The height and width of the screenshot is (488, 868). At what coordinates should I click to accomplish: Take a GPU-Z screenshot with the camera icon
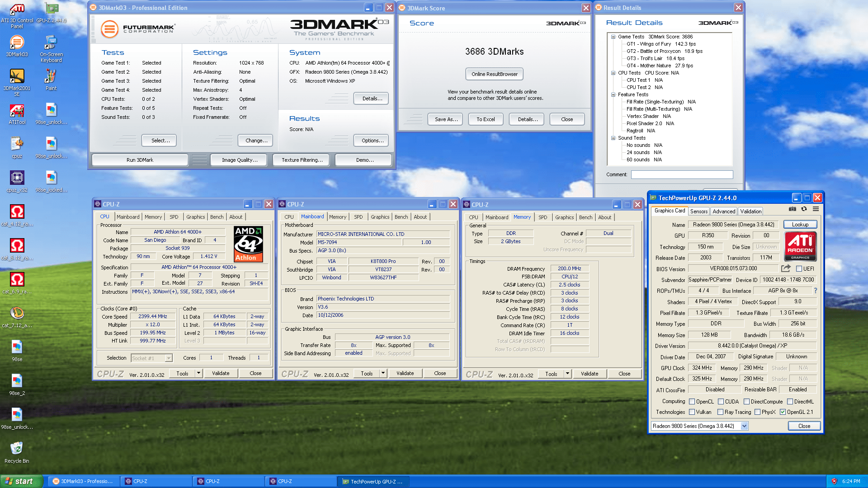pyautogui.click(x=793, y=209)
